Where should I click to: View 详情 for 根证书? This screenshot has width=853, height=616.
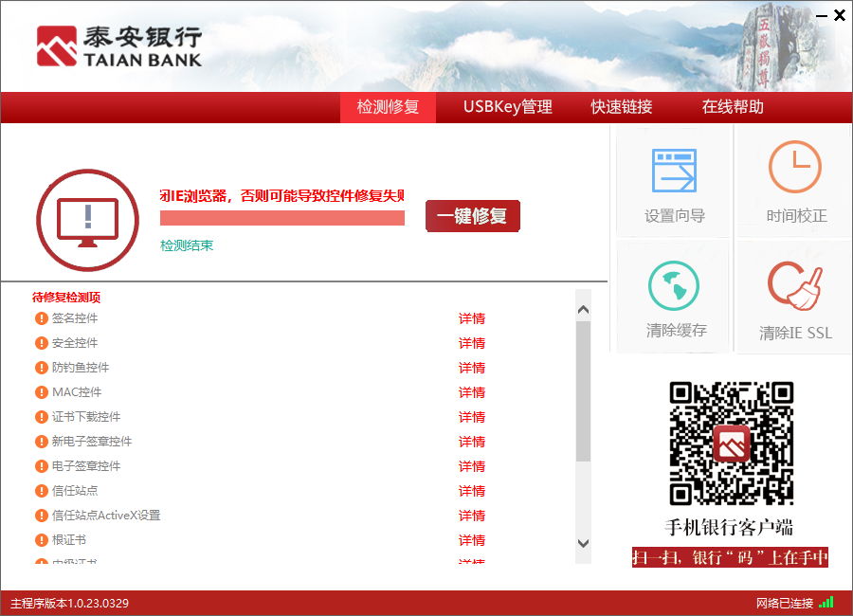pyautogui.click(x=472, y=540)
